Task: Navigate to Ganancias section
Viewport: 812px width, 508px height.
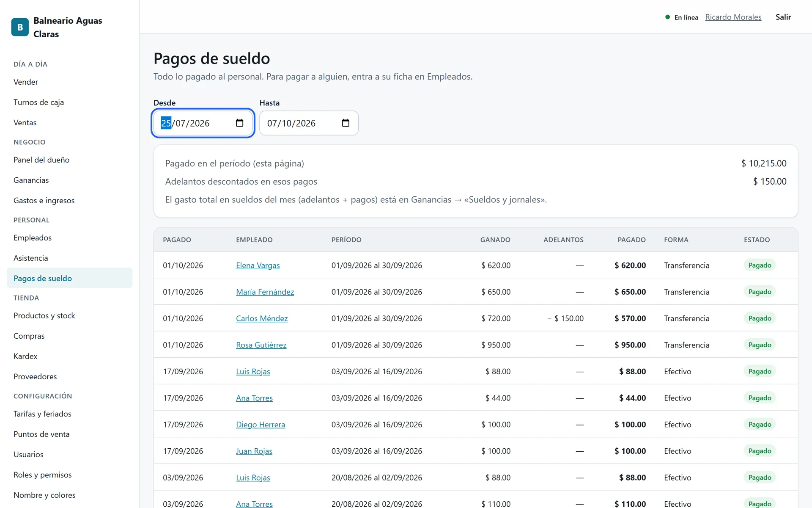Action: click(31, 180)
